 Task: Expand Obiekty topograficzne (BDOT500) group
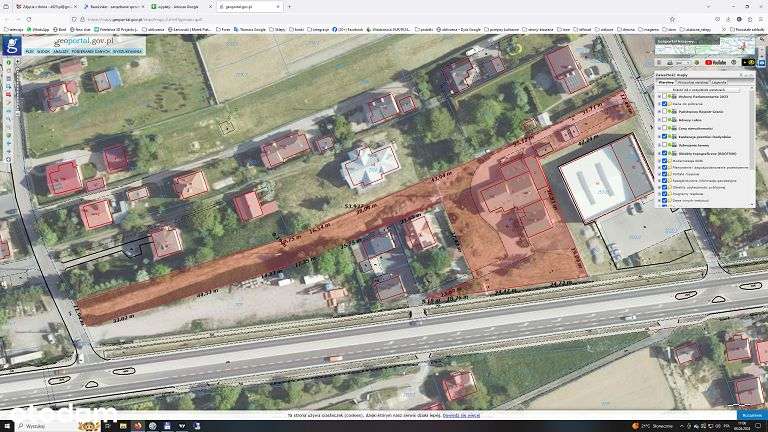(x=659, y=154)
